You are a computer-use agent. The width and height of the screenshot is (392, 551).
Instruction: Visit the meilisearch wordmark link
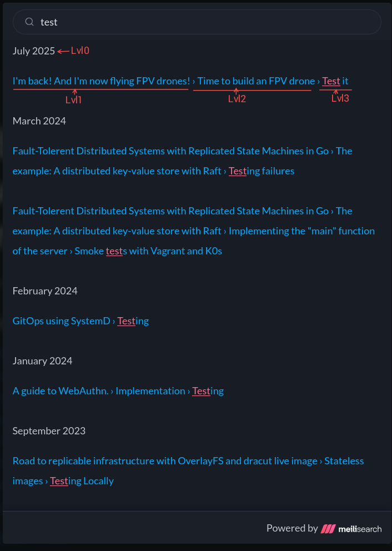[x=360, y=529]
